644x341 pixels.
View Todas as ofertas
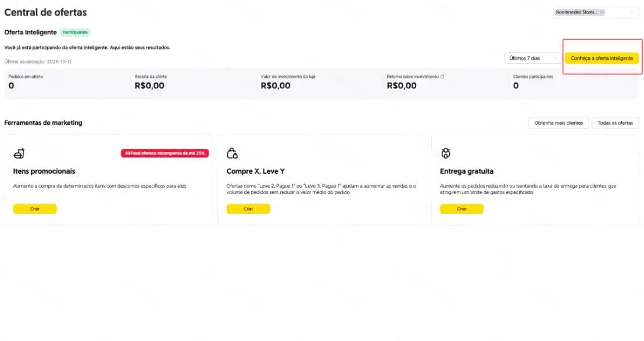616,123
